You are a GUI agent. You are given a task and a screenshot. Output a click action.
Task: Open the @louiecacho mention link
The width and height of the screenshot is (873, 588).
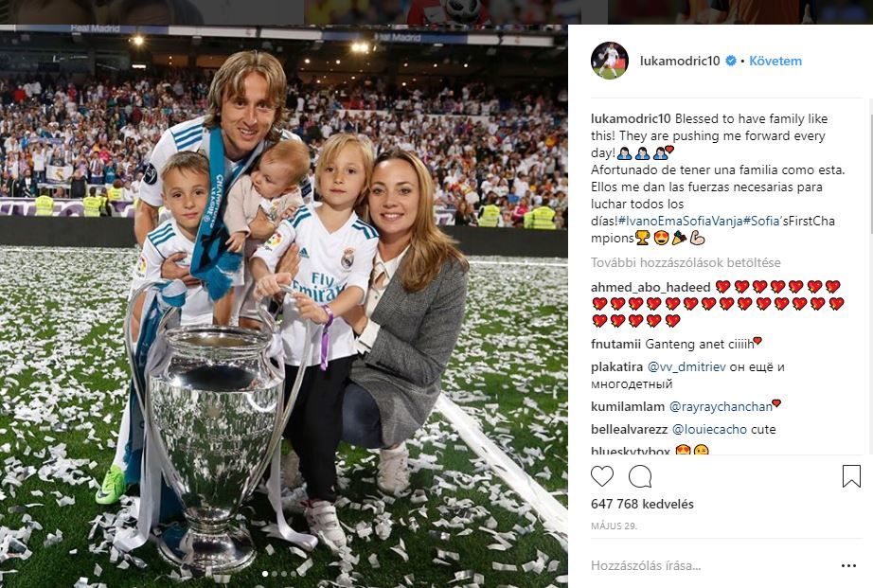[709, 429]
